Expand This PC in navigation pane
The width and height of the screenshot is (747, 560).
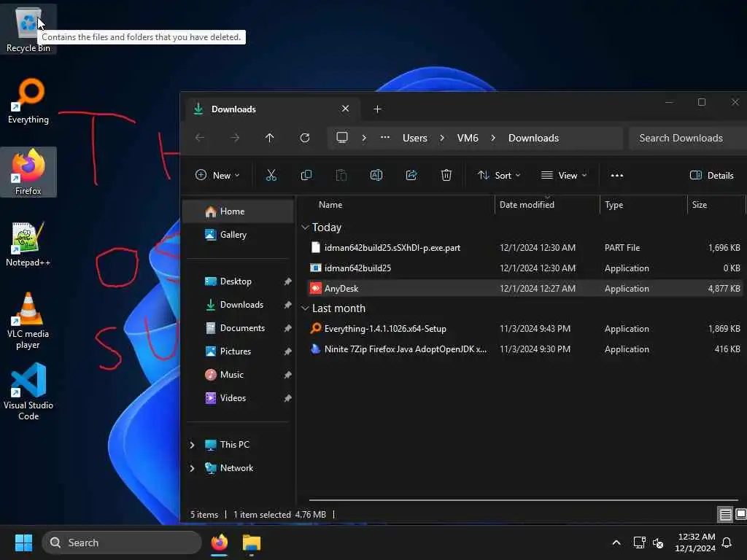pyautogui.click(x=192, y=445)
